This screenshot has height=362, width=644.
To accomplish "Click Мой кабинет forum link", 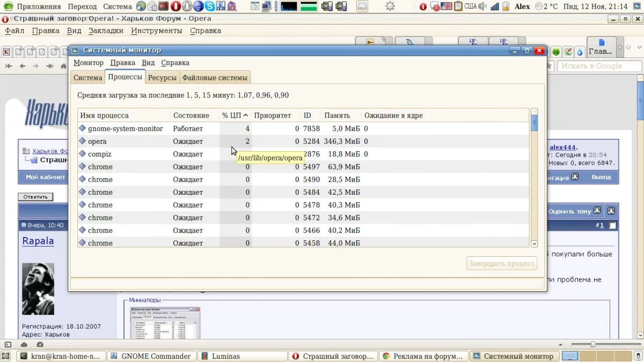I will pos(46,177).
